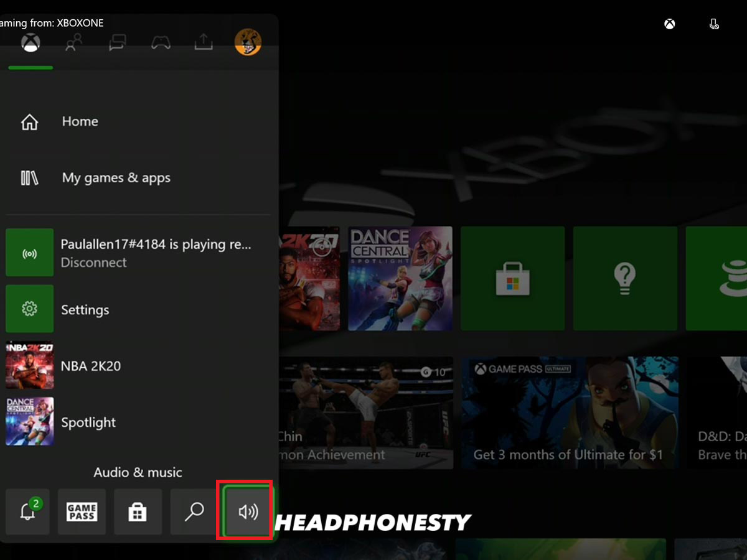Click the Dance Central thumbnail in guide
The image size is (747, 560).
[30, 422]
